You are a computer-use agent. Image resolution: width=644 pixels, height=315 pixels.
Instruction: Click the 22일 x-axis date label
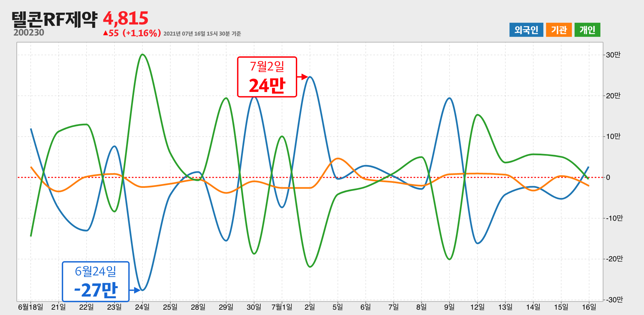pyautogui.click(x=87, y=307)
